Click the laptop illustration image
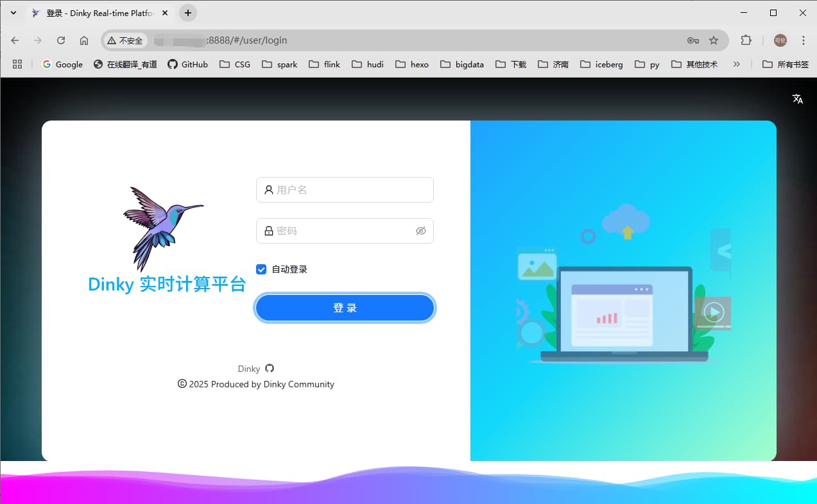The image size is (817, 504). [624, 283]
